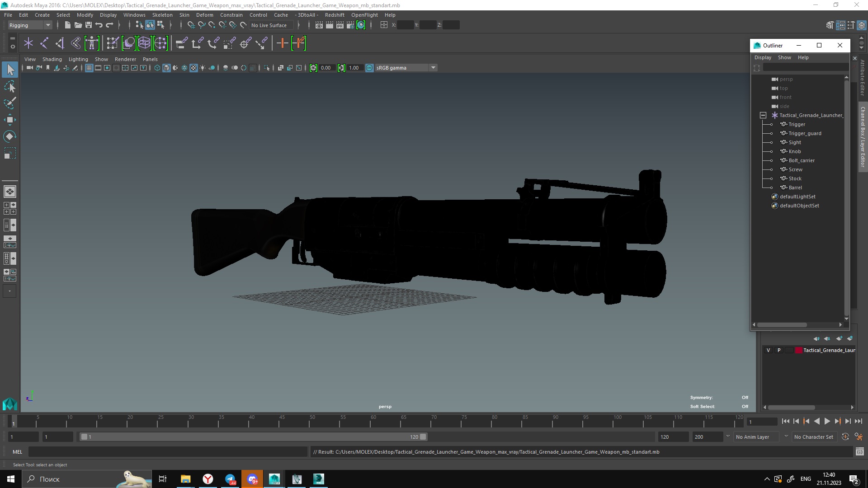The height and width of the screenshot is (488, 868).
Task: Open the Show menu in viewport
Action: point(101,58)
